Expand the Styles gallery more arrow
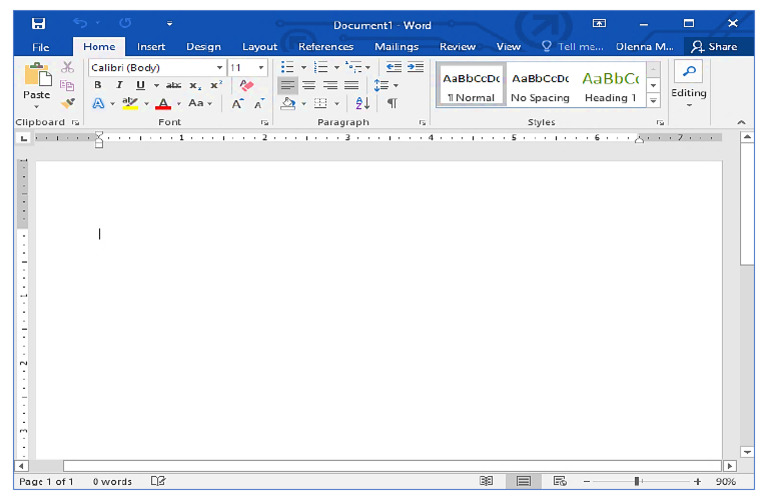 [x=653, y=101]
